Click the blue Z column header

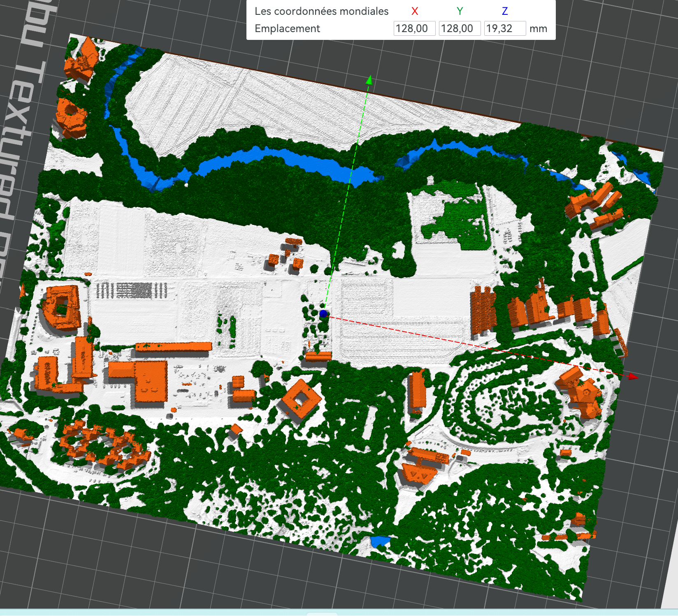505,11
